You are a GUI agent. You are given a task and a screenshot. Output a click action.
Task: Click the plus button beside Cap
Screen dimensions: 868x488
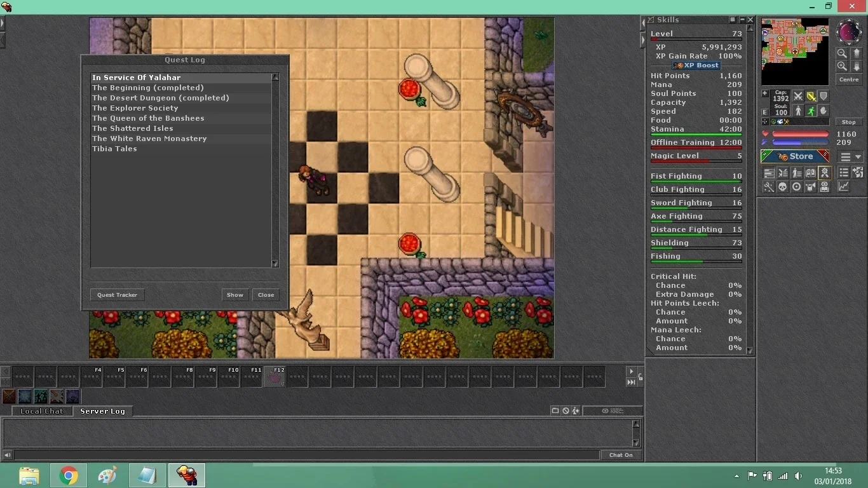pyautogui.click(x=765, y=93)
